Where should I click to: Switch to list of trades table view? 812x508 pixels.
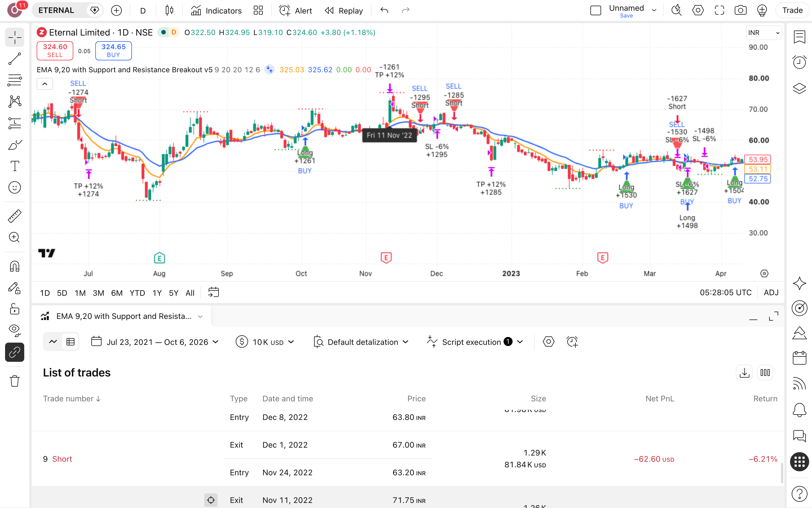[x=70, y=342]
